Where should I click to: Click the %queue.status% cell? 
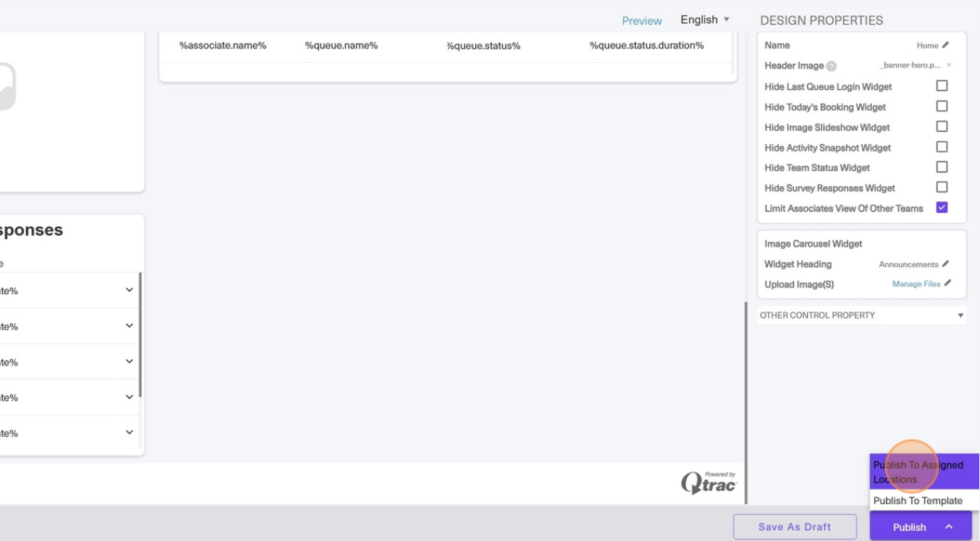483,46
